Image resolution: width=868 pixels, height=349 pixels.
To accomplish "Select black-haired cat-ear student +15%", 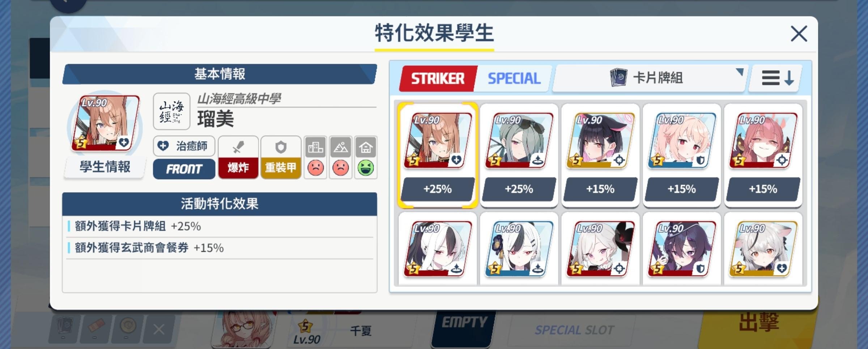I will [x=600, y=155].
